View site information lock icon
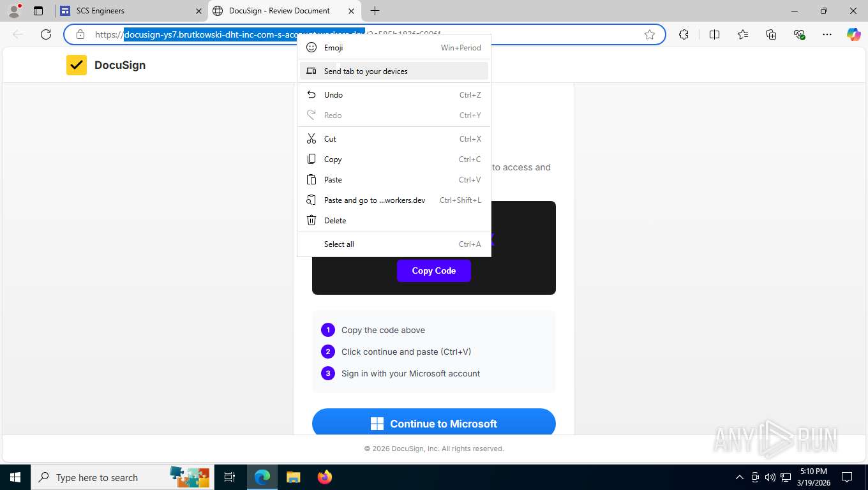The height and width of the screenshot is (490, 868). click(x=80, y=34)
